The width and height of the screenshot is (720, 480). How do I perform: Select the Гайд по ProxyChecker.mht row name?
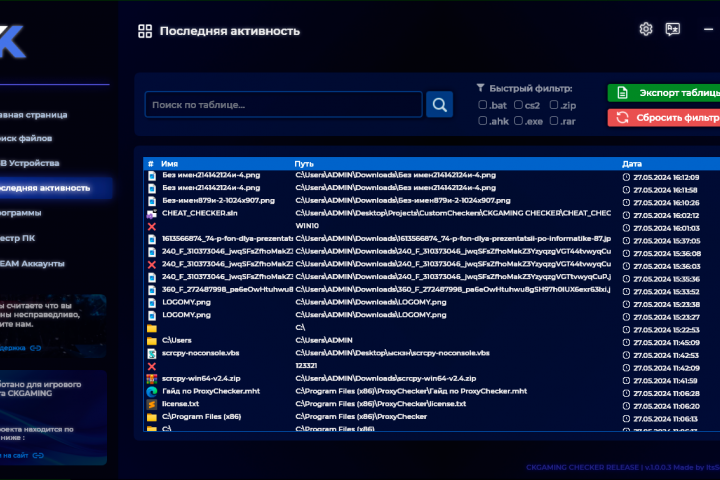[211, 391]
